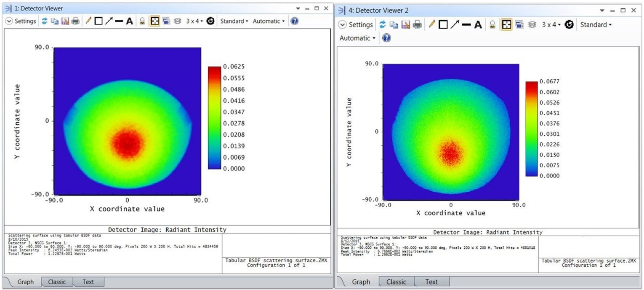Switch to the Classic tab in Detector Viewer 2
The height and width of the screenshot is (290, 644).
coord(397,282)
